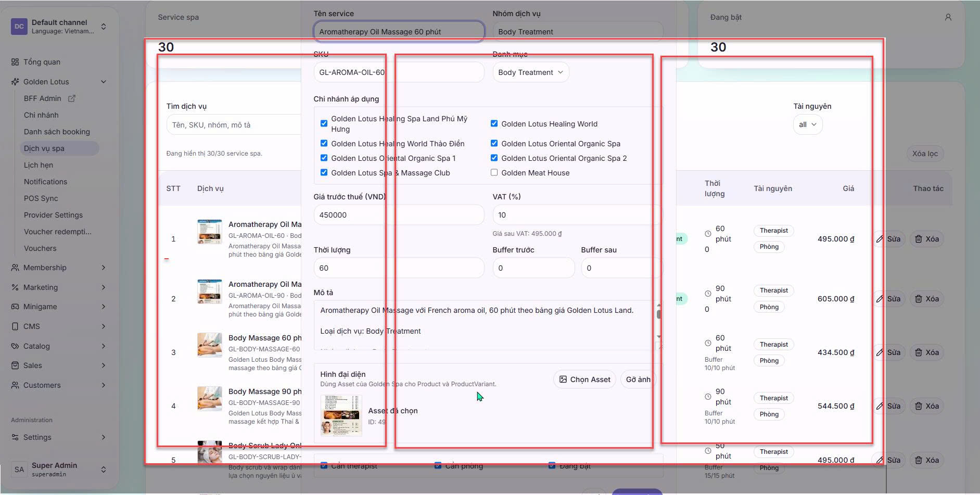The height and width of the screenshot is (495, 980).
Task: Click the Xóa lọc button
Action: click(x=925, y=154)
